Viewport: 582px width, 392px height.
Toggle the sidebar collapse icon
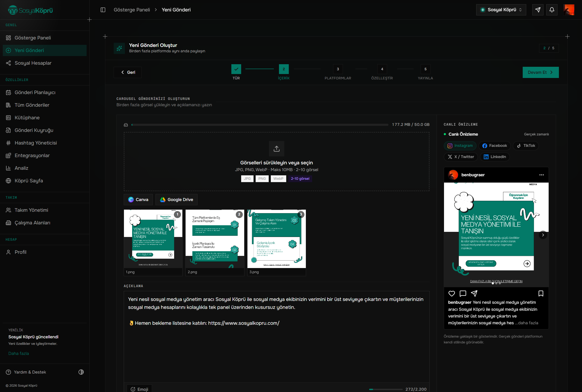103,10
